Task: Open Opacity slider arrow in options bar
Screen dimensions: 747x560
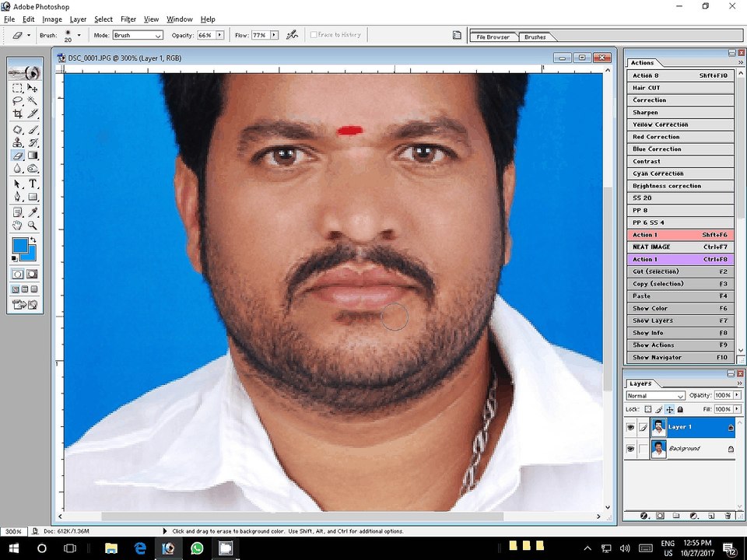Action: (x=219, y=35)
